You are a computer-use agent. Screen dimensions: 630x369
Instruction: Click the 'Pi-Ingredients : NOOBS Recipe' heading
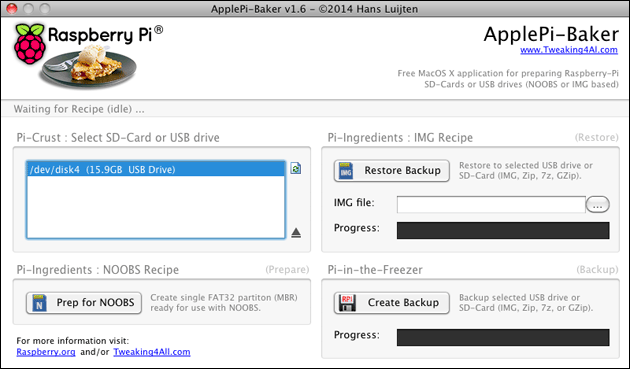point(97,270)
